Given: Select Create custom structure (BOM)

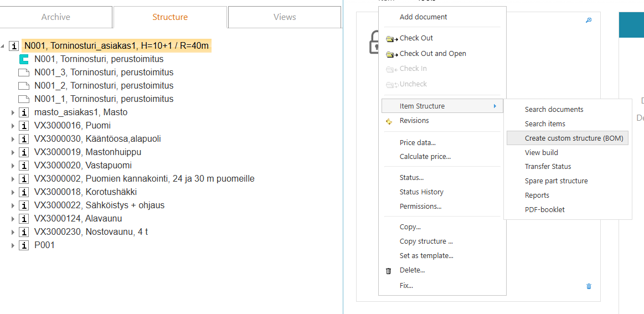Looking at the screenshot, I should point(574,138).
